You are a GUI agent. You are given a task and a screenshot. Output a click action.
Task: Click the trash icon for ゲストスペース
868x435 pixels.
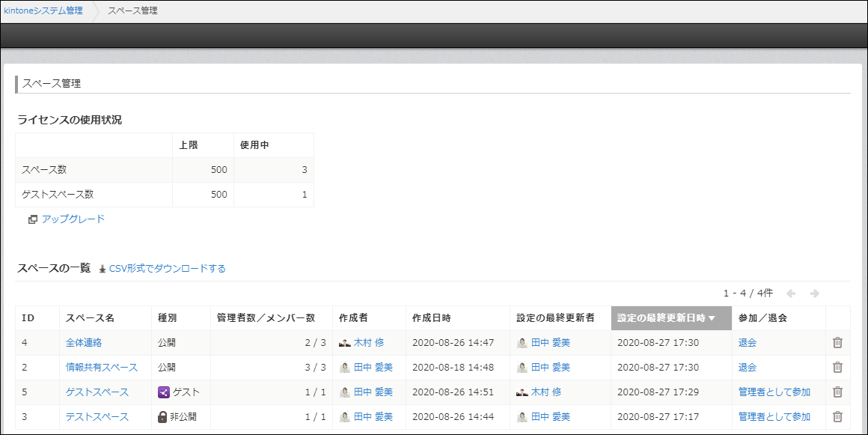[837, 392]
